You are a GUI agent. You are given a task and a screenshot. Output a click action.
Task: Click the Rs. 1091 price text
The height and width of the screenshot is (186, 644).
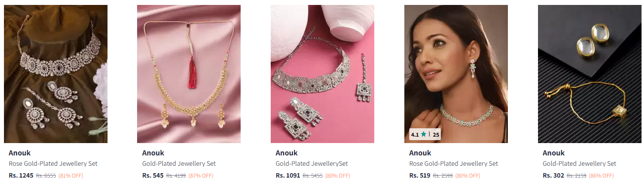pyautogui.click(x=288, y=175)
